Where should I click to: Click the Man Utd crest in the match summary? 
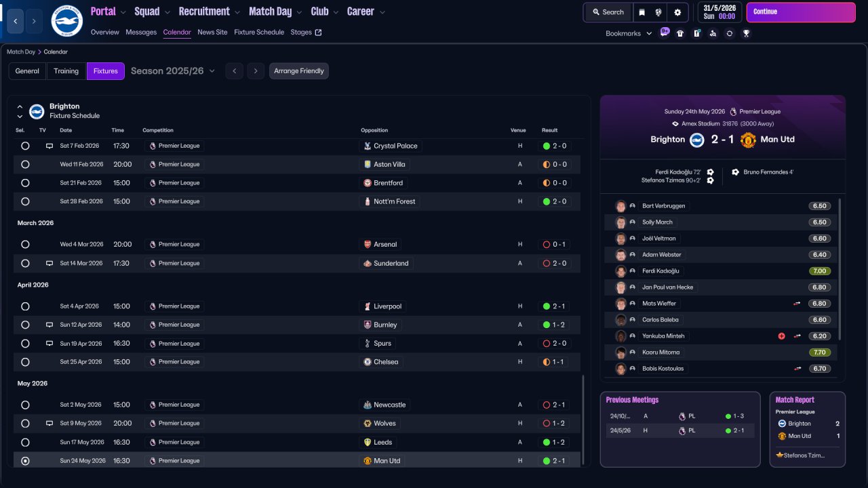pos(748,140)
